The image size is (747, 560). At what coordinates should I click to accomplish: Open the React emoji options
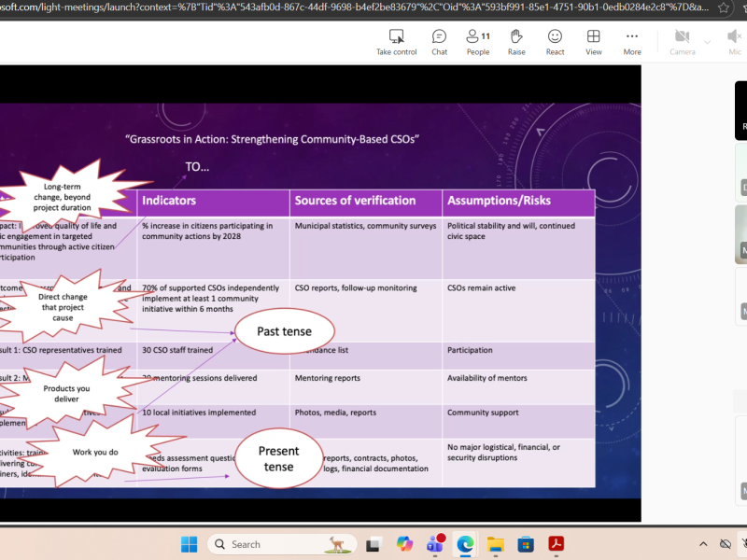555,41
